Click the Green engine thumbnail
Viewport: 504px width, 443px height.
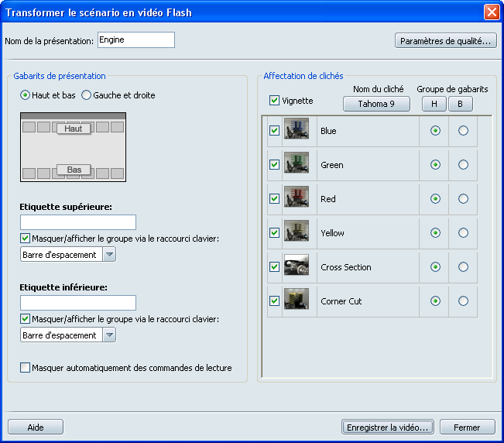297,163
